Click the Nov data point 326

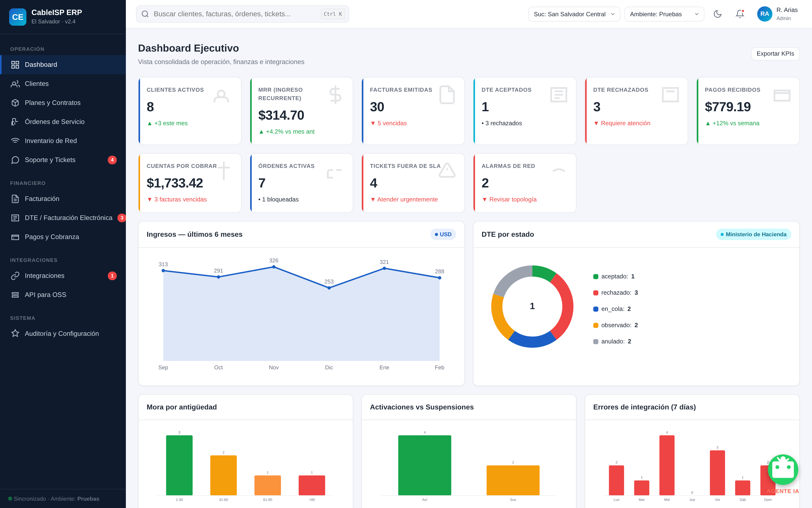click(274, 267)
